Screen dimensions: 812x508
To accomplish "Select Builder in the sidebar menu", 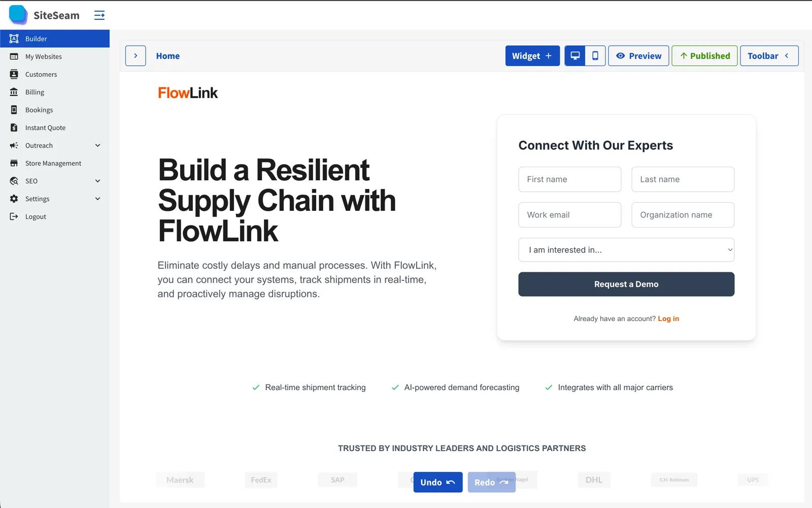I will click(x=36, y=39).
